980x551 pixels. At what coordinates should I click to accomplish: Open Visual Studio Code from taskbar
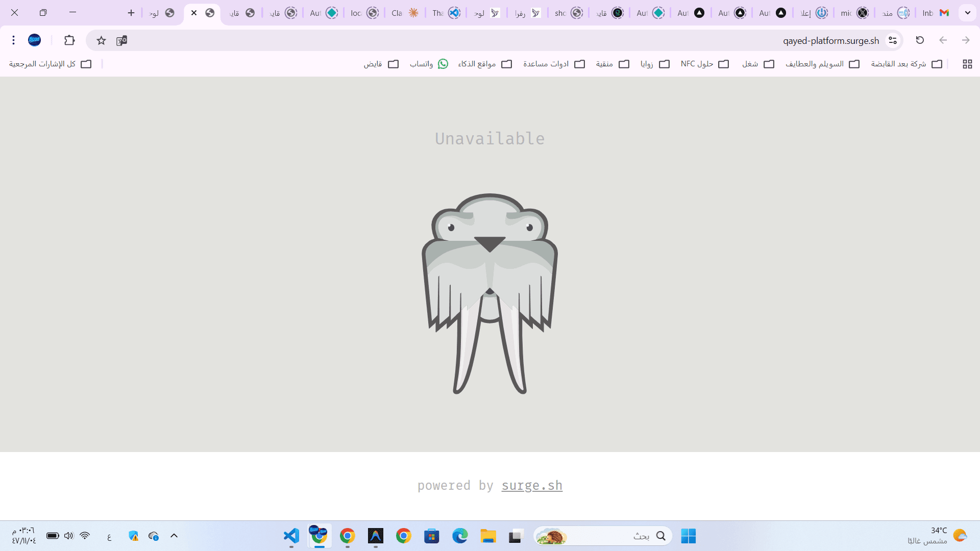tap(291, 536)
